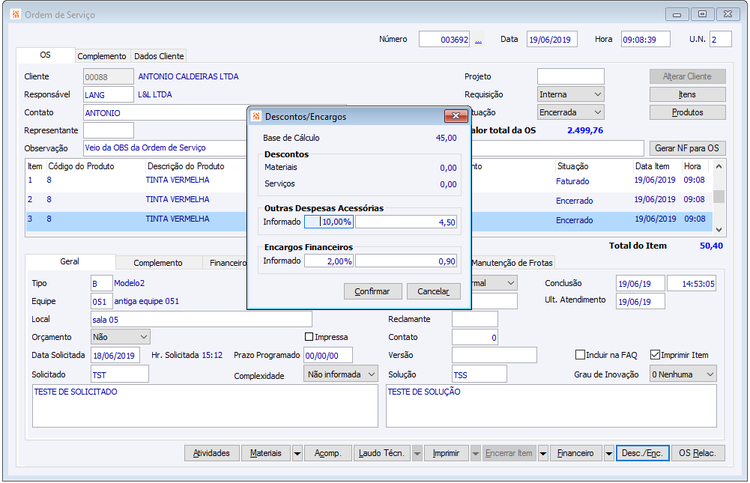Viewport: 750px width, 483px height.
Task: Click the Gerar NF para OS button
Action: coord(687,147)
